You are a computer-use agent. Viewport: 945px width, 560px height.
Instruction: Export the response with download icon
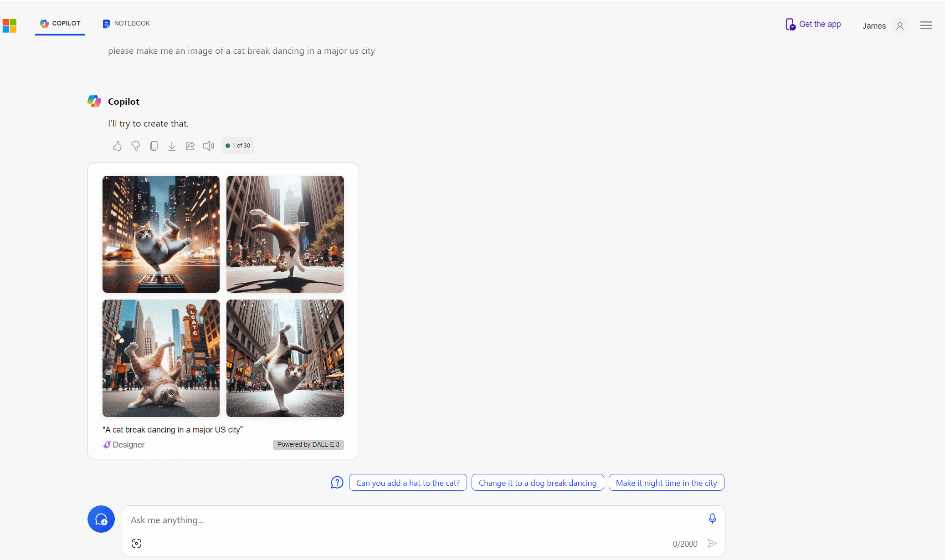coord(172,146)
